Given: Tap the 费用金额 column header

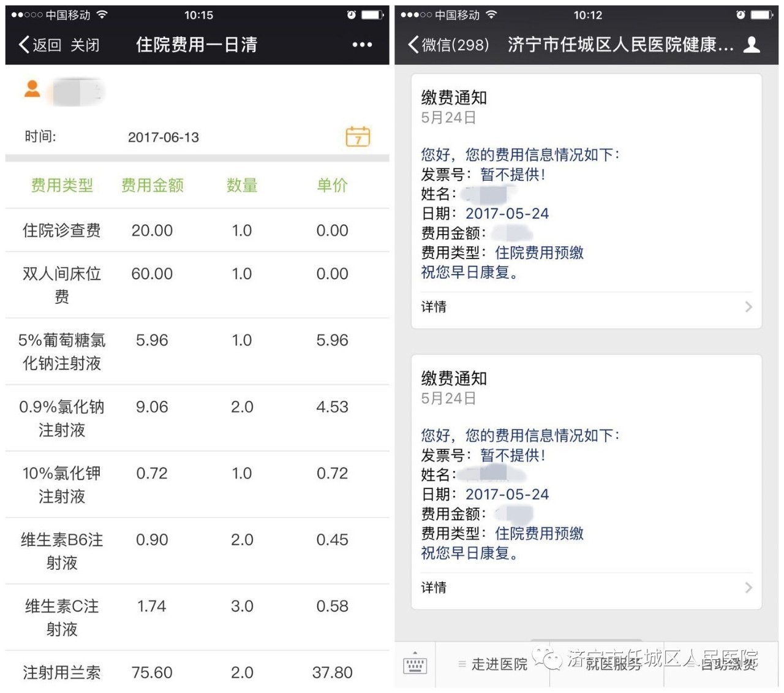Looking at the screenshot, I should point(153,185).
